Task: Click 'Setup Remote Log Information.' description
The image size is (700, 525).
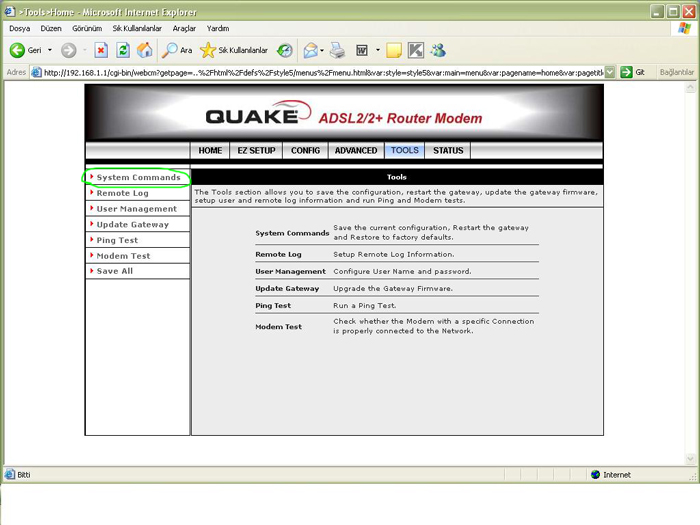Action: click(394, 254)
